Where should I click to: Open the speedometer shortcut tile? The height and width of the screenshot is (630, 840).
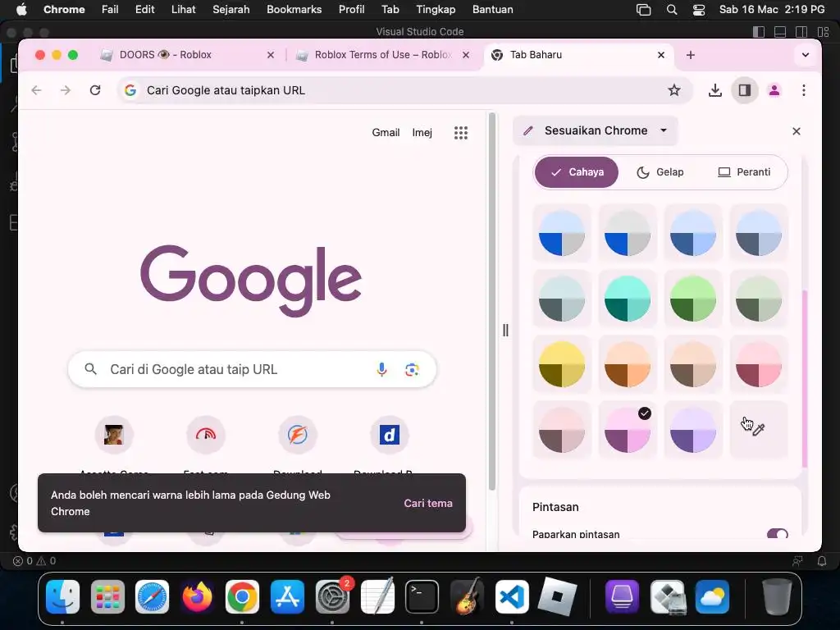click(x=206, y=435)
